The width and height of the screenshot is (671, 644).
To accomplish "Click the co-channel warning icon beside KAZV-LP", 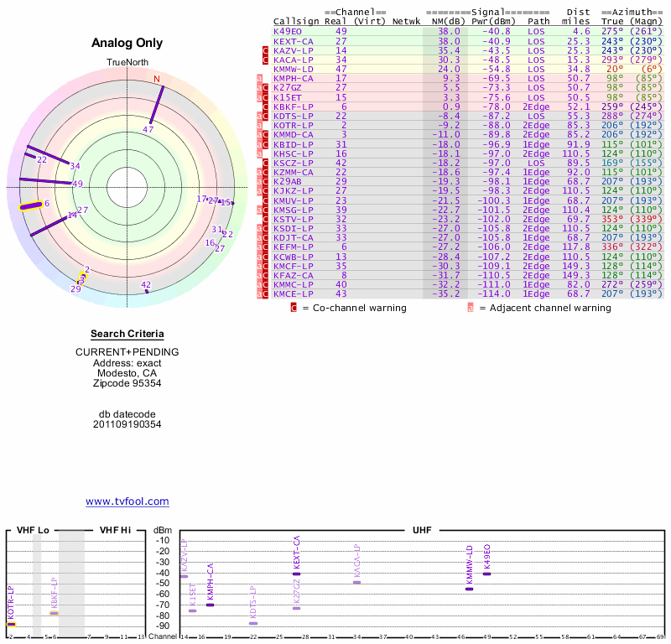I will [x=266, y=50].
